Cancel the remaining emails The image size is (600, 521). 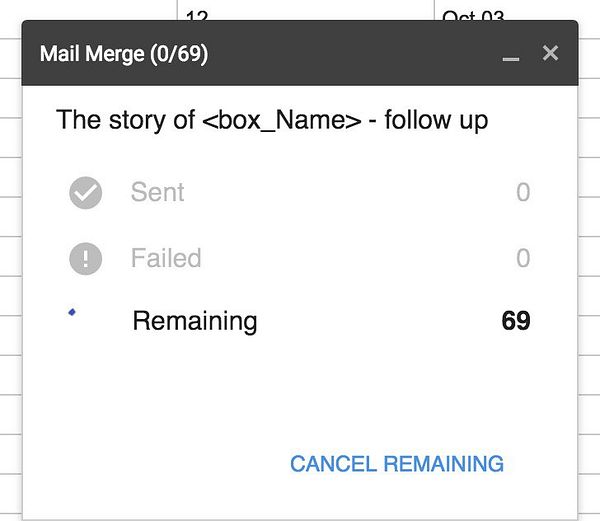[x=396, y=464]
